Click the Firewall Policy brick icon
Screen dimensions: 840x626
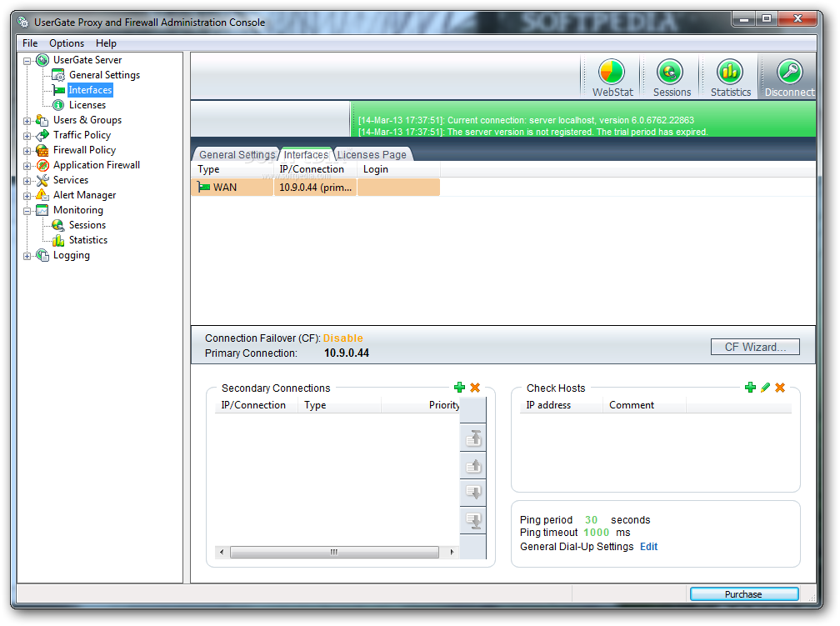click(42, 150)
